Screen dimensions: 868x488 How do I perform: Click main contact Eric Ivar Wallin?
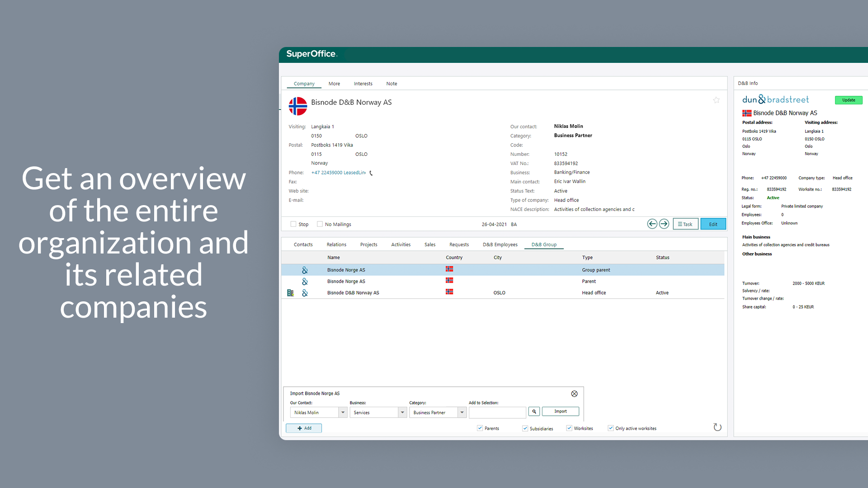[570, 182]
